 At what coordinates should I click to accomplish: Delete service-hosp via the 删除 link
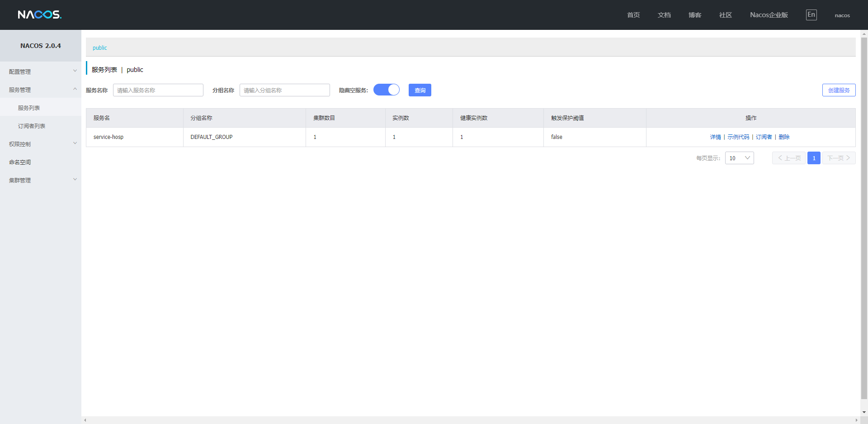click(784, 137)
